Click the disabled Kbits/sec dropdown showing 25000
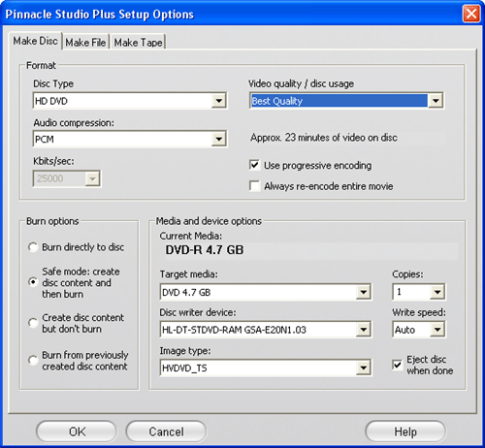 pyautogui.click(x=67, y=178)
